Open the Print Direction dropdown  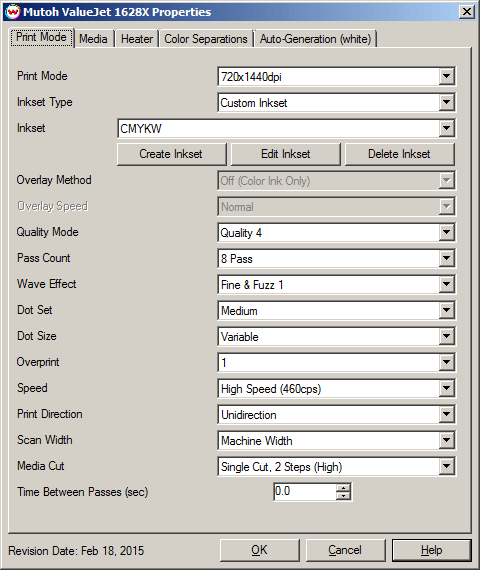336,415
